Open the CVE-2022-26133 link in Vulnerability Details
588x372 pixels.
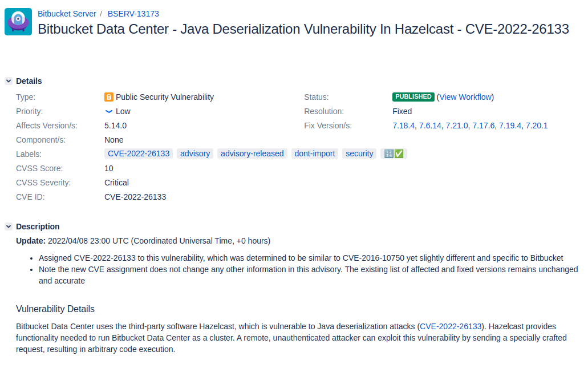tap(451, 326)
